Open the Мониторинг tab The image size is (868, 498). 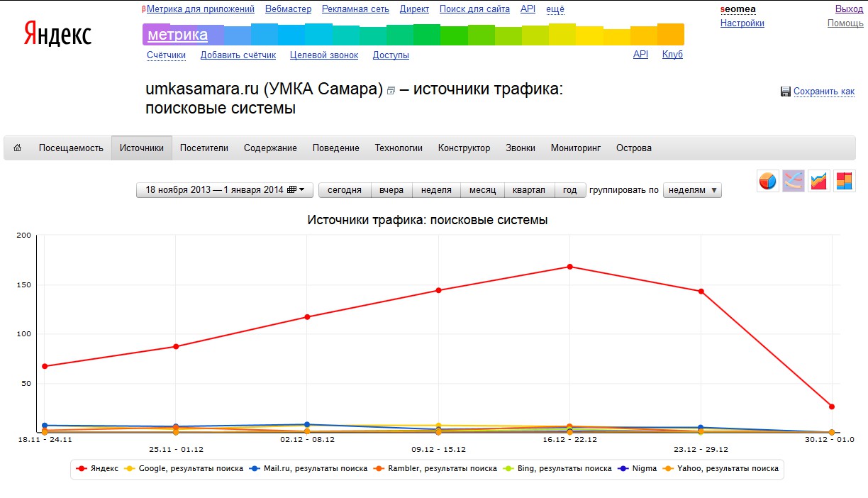(x=576, y=148)
